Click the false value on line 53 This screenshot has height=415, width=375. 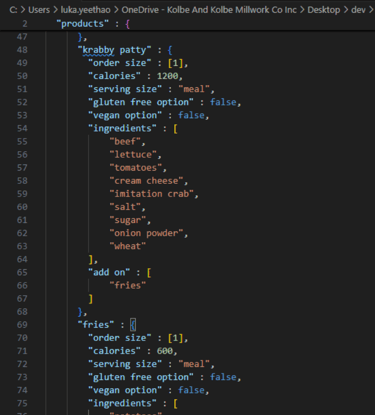pyautogui.click(x=191, y=115)
